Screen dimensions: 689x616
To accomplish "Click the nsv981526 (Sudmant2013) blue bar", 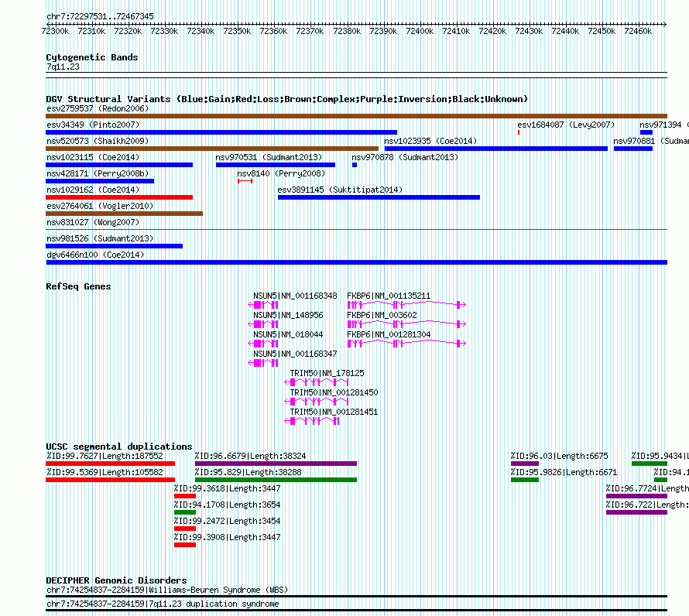I will 115,246.
